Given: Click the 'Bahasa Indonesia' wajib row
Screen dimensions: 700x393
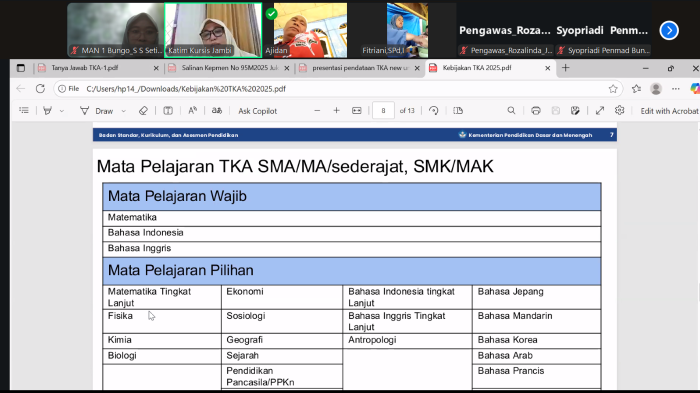Looking at the screenshot, I should click(x=352, y=234).
